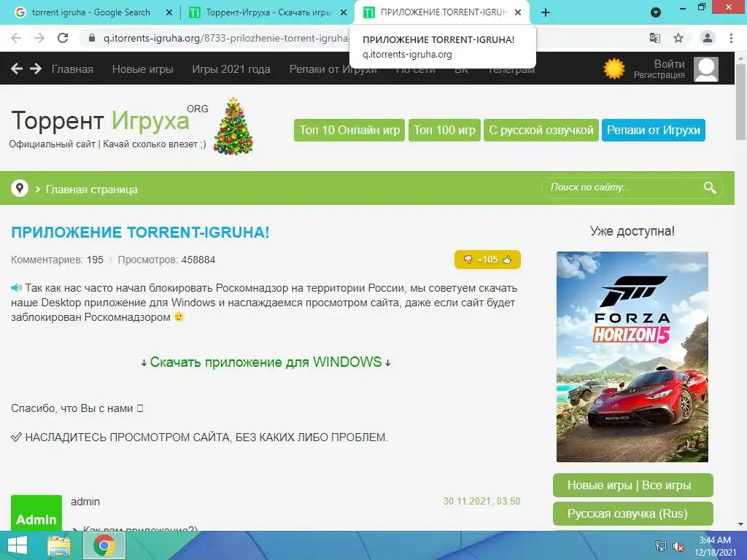The image size is (747, 560).
Task: Open Топ 10 Онлайн игр button
Action: [x=349, y=130]
